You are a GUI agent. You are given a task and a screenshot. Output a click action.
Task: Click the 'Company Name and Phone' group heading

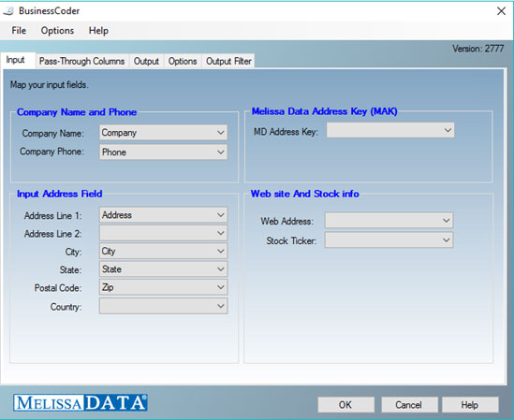77,112
